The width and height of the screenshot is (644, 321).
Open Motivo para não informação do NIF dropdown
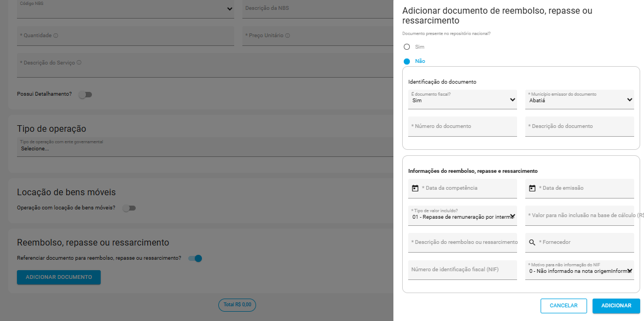579,270
